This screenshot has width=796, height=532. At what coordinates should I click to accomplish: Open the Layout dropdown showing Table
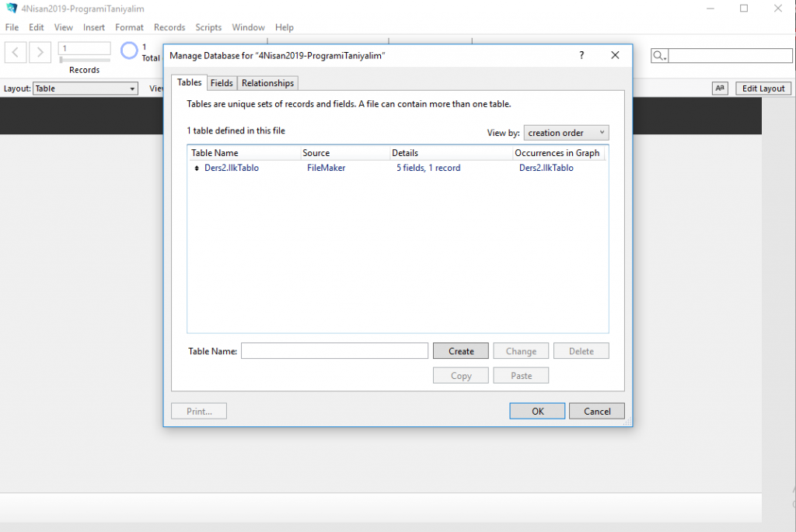(86, 89)
